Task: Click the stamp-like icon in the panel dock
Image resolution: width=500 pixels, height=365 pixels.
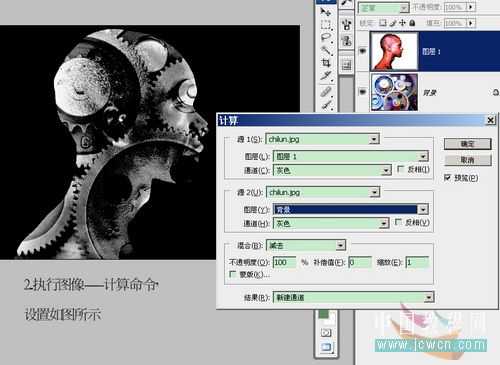Action: click(346, 41)
